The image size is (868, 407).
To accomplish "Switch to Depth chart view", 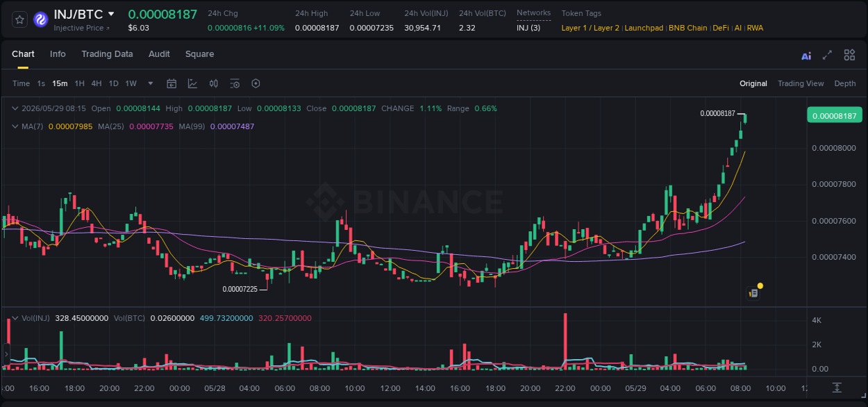I will pyautogui.click(x=845, y=83).
